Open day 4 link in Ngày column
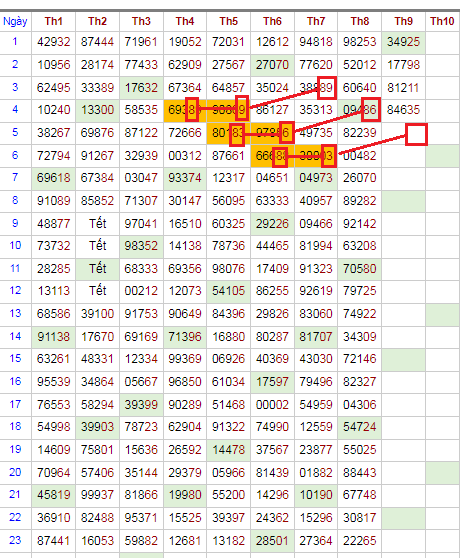Viewport: 460px width, 558px height. tap(15, 109)
